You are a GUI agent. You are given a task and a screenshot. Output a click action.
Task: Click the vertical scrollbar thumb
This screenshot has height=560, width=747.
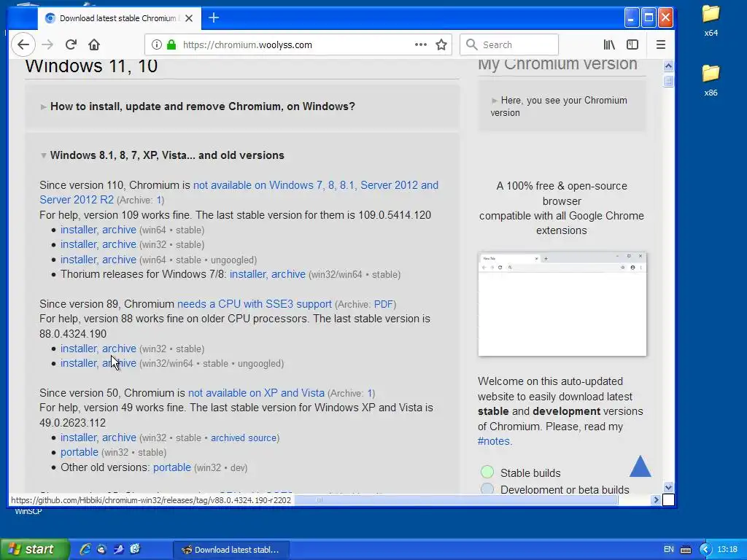pyautogui.click(x=668, y=80)
